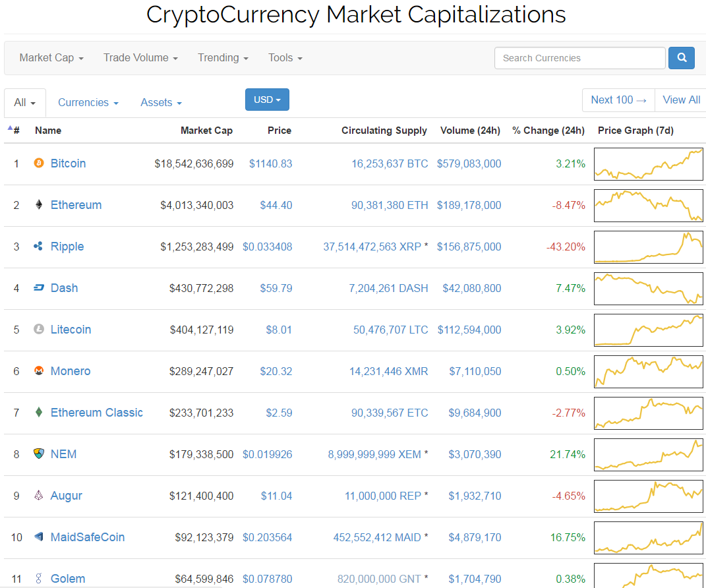Image resolution: width=706 pixels, height=588 pixels.
Task: Click into the Search Currencies field
Action: coord(579,58)
